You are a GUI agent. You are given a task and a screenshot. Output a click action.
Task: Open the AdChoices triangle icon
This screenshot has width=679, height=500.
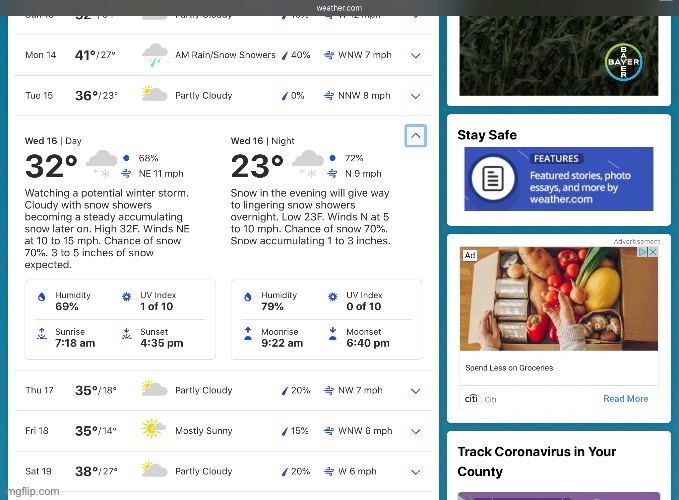coord(643,252)
